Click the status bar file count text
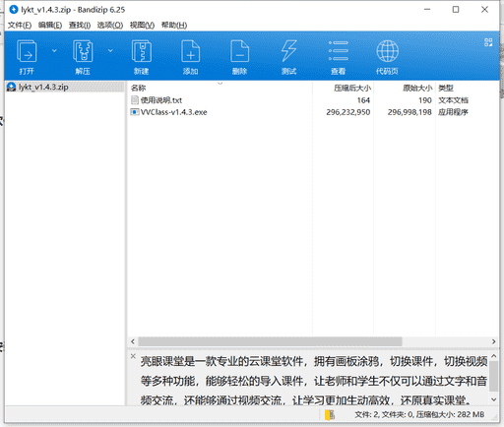504x427 pixels. [x=419, y=415]
